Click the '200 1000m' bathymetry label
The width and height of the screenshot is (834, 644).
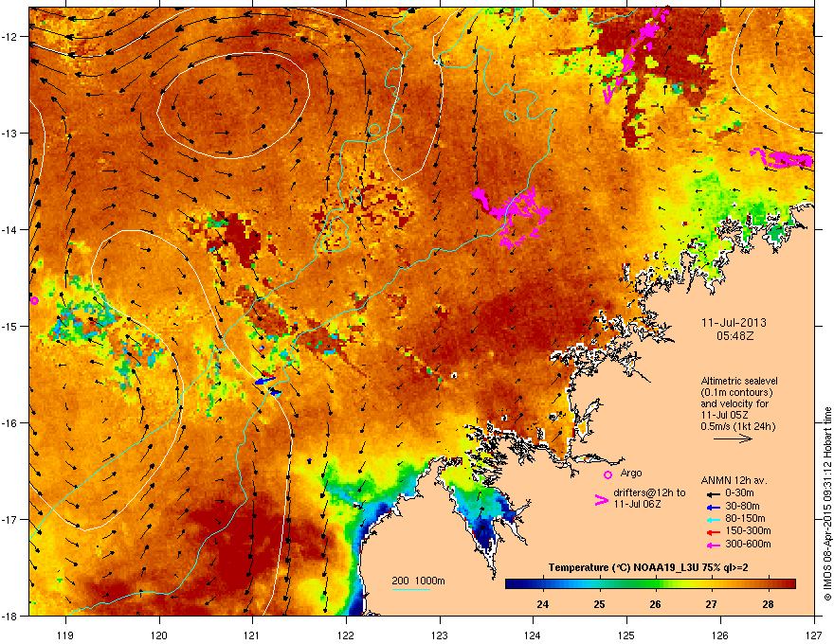pyautogui.click(x=418, y=581)
